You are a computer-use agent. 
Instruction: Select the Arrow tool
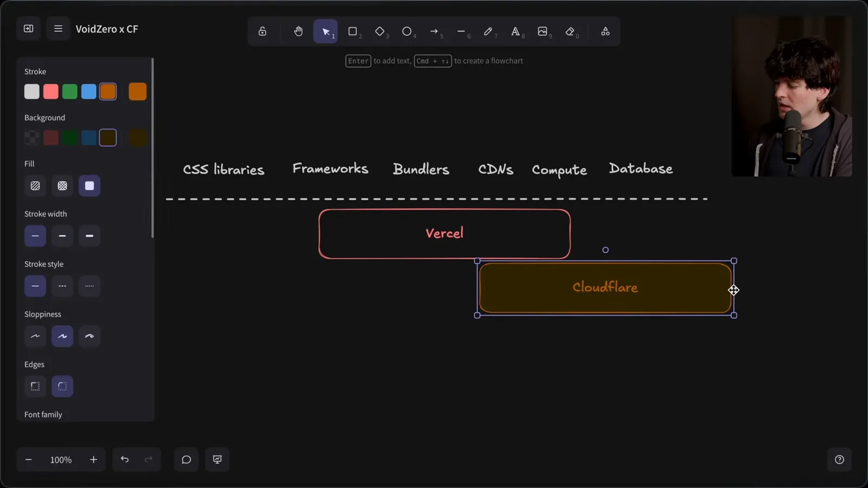click(434, 31)
